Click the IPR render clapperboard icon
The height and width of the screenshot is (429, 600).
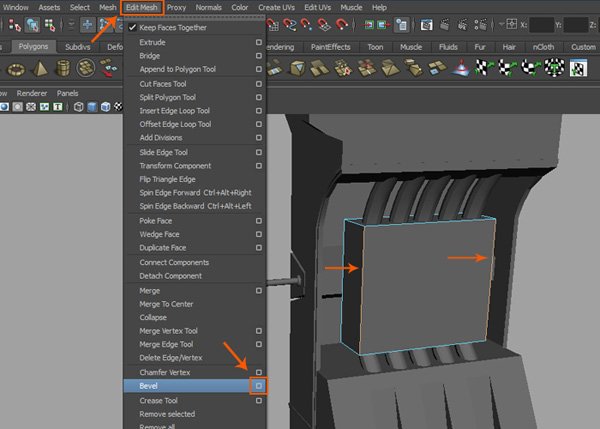click(x=462, y=25)
